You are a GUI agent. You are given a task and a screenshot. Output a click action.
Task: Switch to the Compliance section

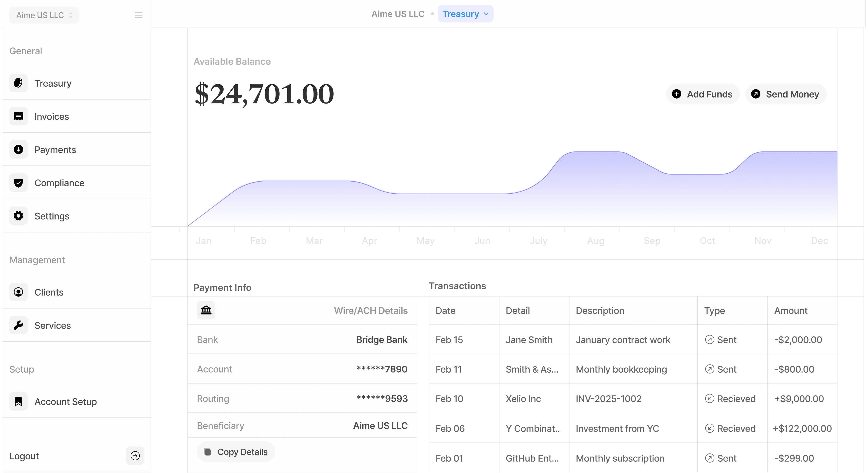pyautogui.click(x=59, y=183)
